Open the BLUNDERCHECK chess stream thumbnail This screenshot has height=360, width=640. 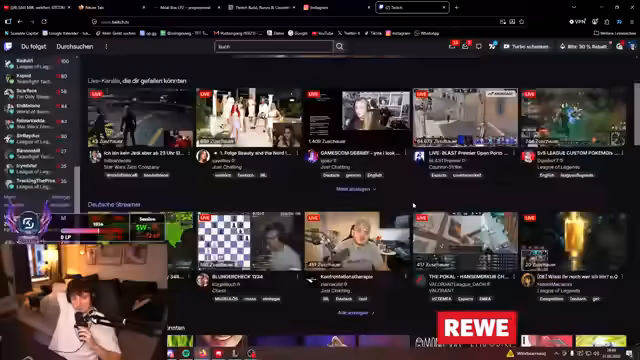[x=249, y=241]
